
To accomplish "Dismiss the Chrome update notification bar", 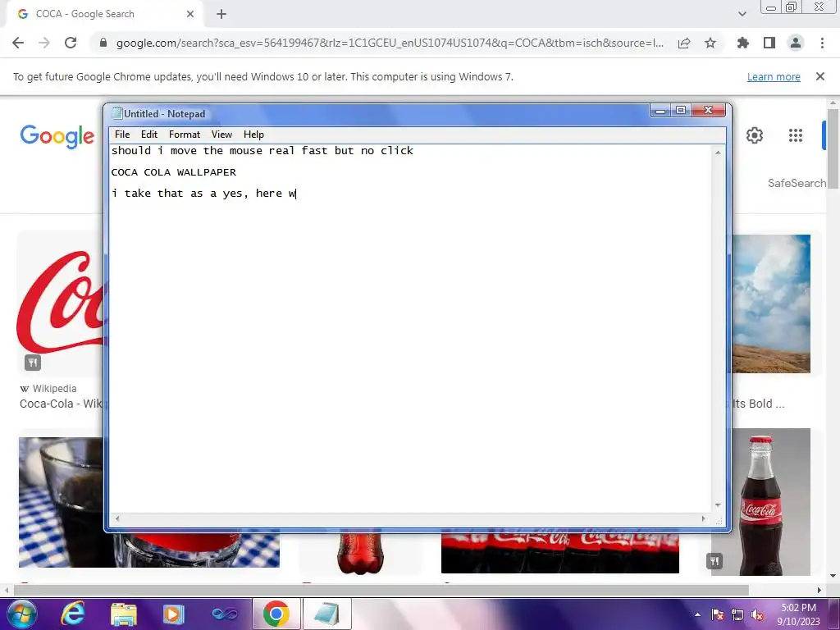I will 820,76.
